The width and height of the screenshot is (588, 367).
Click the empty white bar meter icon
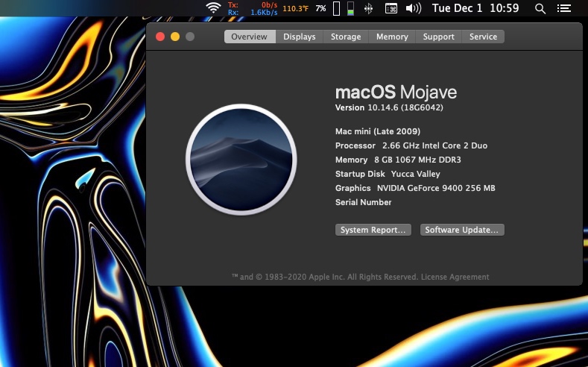point(336,8)
